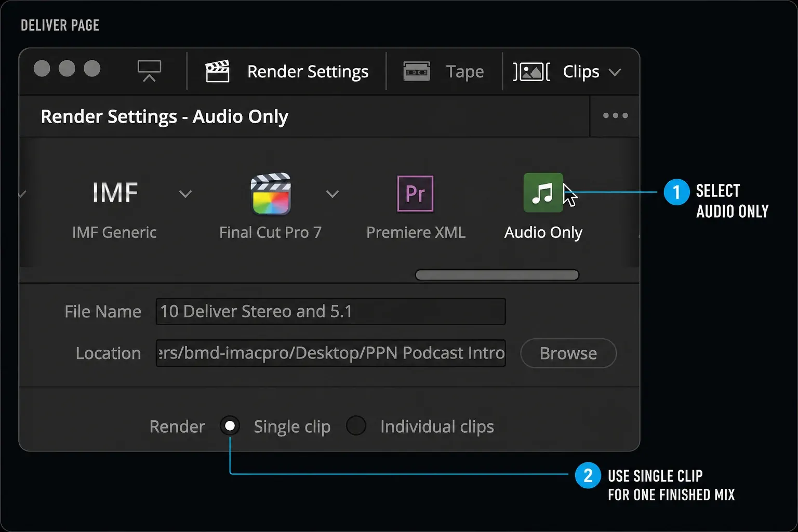Click the Clips image icon

pos(531,72)
